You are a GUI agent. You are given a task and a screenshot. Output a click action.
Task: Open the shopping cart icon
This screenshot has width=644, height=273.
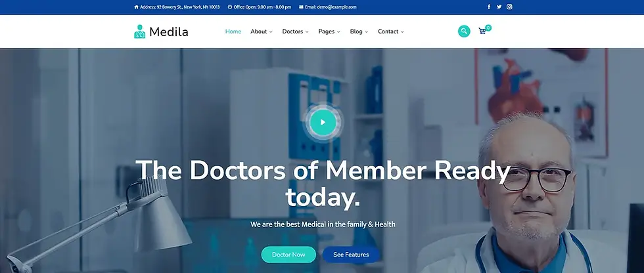coord(482,31)
